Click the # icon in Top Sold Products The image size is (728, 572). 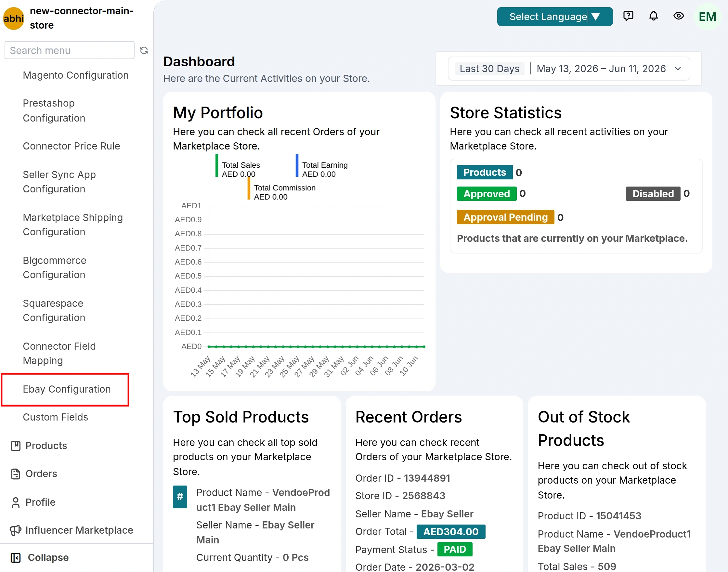click(180, 497)
